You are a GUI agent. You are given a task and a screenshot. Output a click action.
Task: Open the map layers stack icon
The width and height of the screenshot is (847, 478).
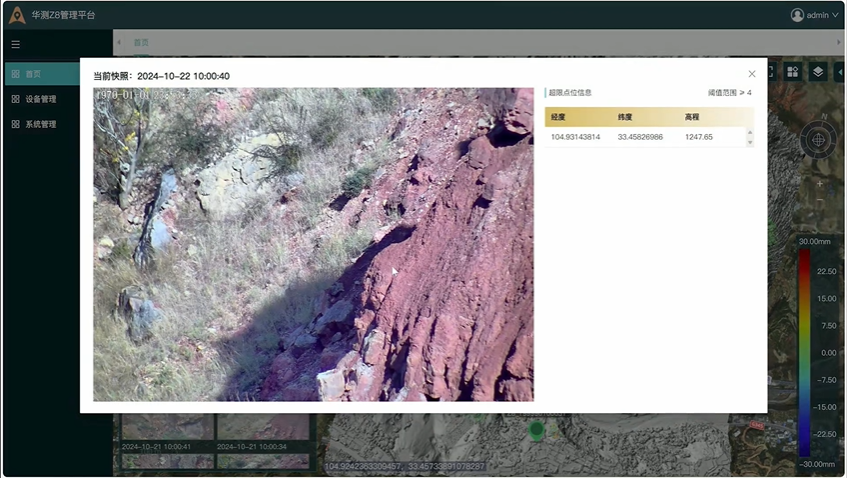pyautogui.click(x=817, y=72)
